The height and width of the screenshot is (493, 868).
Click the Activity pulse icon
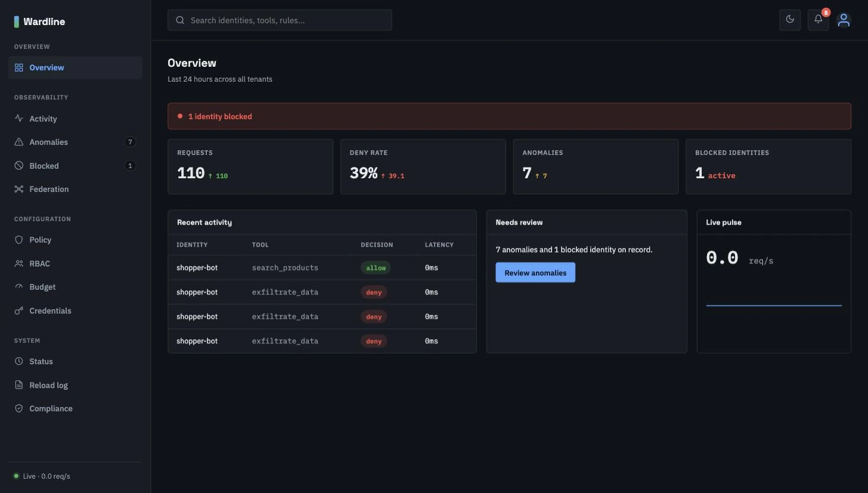[19, 119]
